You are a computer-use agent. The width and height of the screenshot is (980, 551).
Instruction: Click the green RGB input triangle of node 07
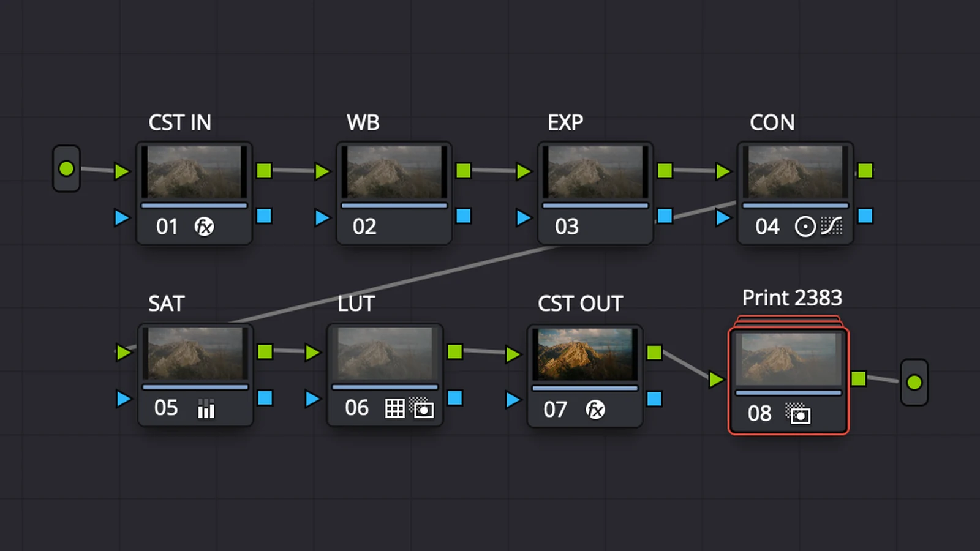click(x=513, y=354)
